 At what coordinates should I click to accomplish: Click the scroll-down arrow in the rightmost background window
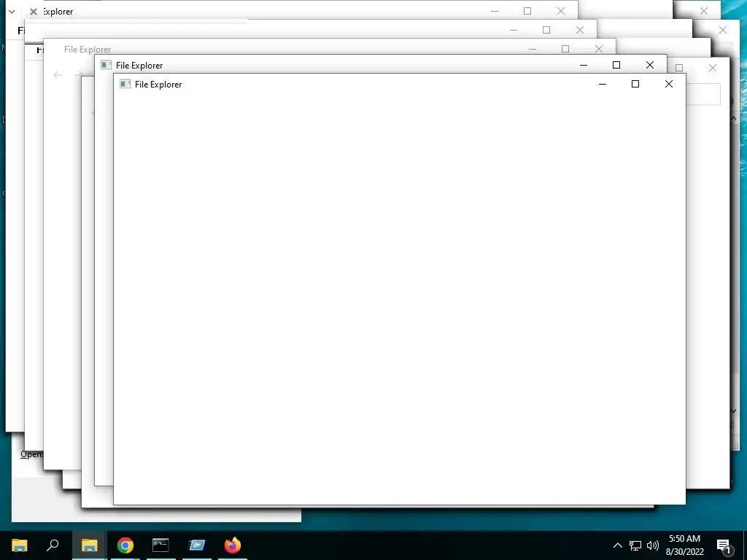[x=734, y=411]
